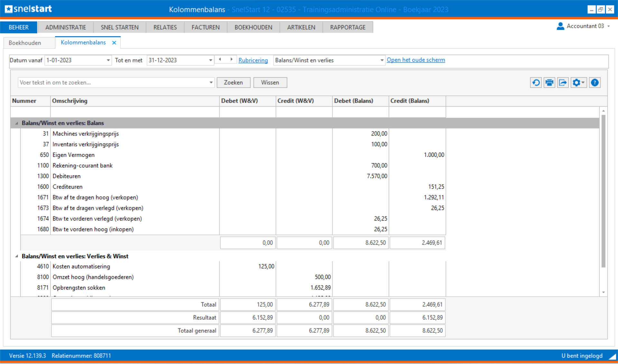Viewport: 618px width, 364px height.
Task: Click the Accountant 03 user icon
Action: coord(560,26)
